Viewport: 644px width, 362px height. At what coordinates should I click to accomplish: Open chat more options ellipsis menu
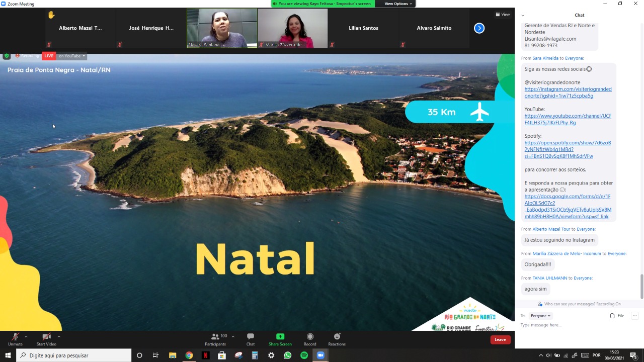coord(635,316)
